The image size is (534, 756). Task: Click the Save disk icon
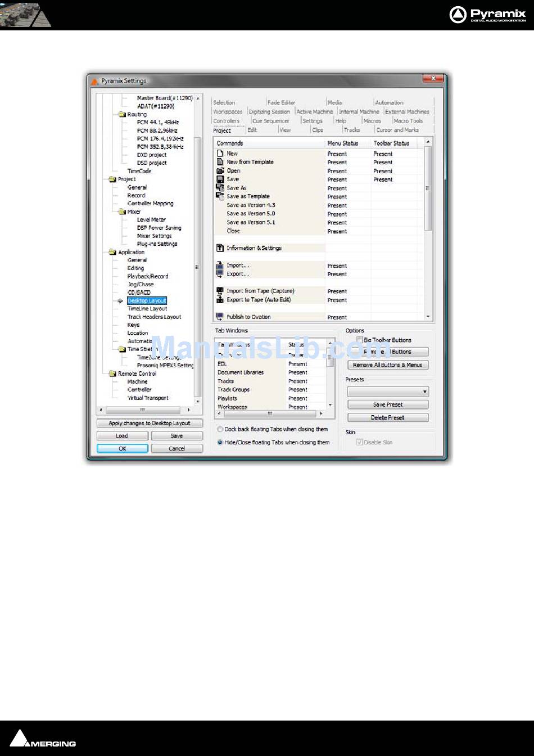pyautogui.click(x=220, y=179)
